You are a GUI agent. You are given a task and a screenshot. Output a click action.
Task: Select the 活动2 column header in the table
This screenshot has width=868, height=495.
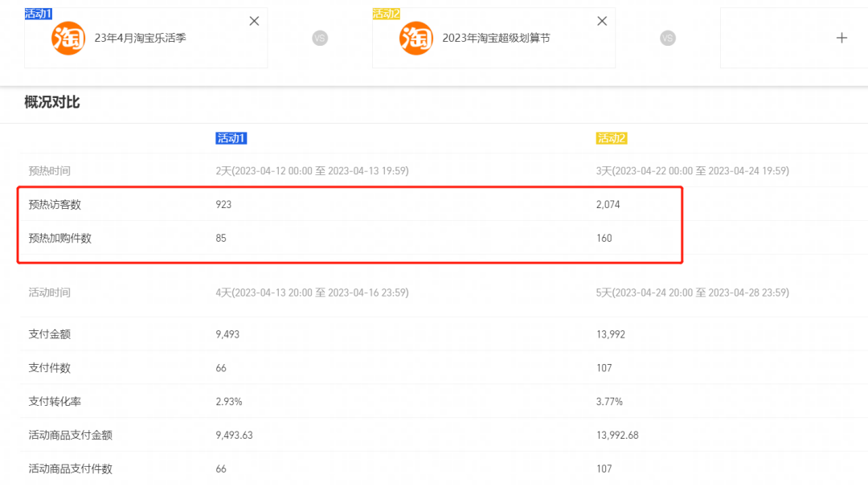[612, 138]
